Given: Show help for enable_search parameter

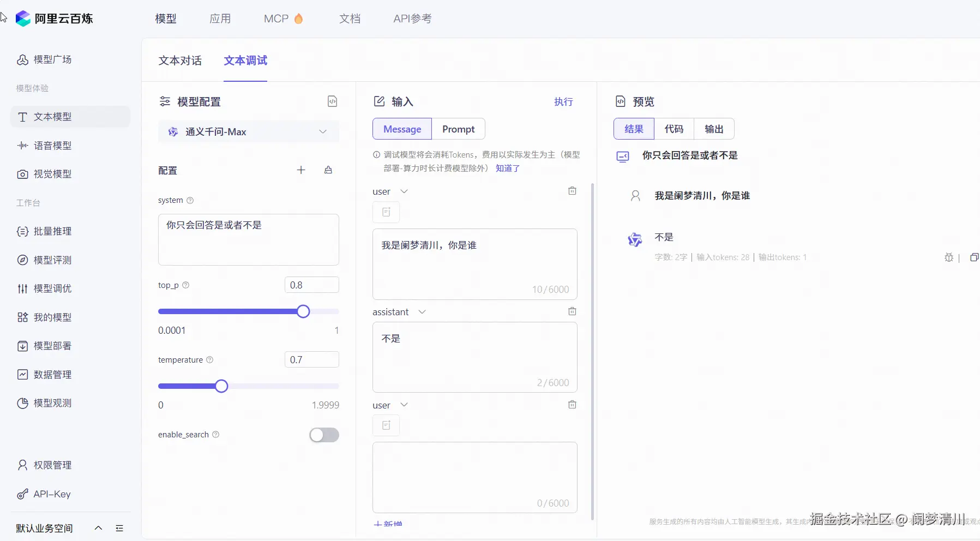Looking at the screenshot, I should [216, 435].
